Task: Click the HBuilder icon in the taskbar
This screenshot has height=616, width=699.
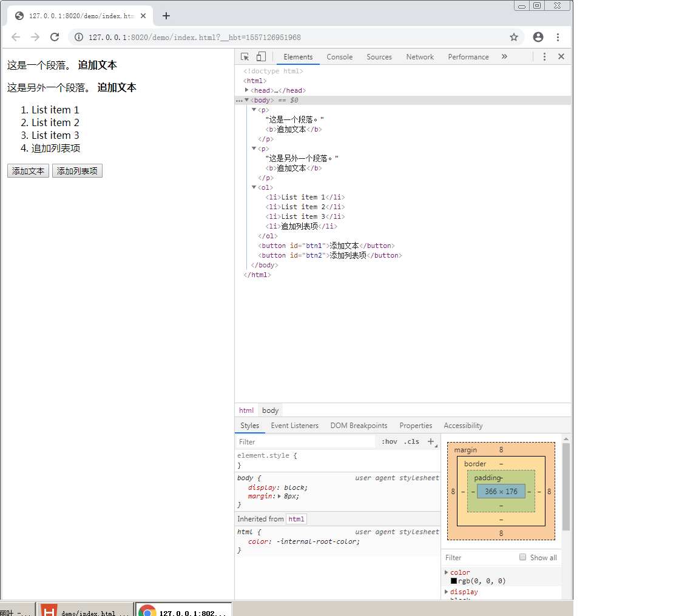Action: pos(49,610)
